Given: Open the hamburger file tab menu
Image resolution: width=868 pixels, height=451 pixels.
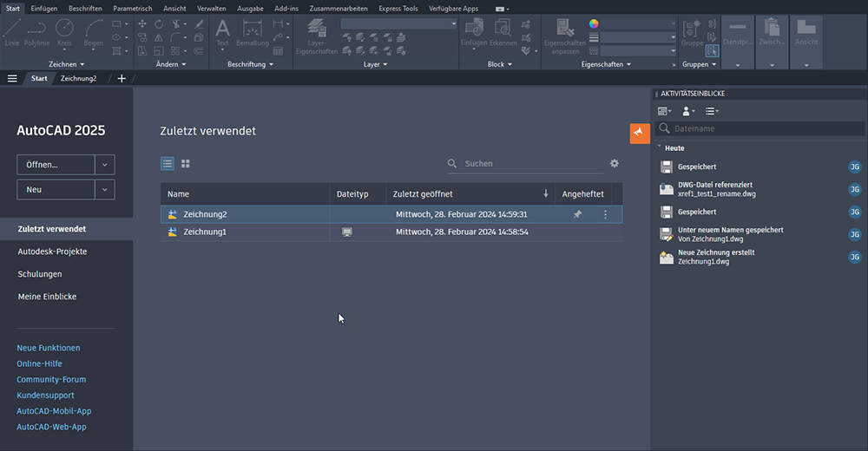Looking at the screenshot, I should (12, 79).
